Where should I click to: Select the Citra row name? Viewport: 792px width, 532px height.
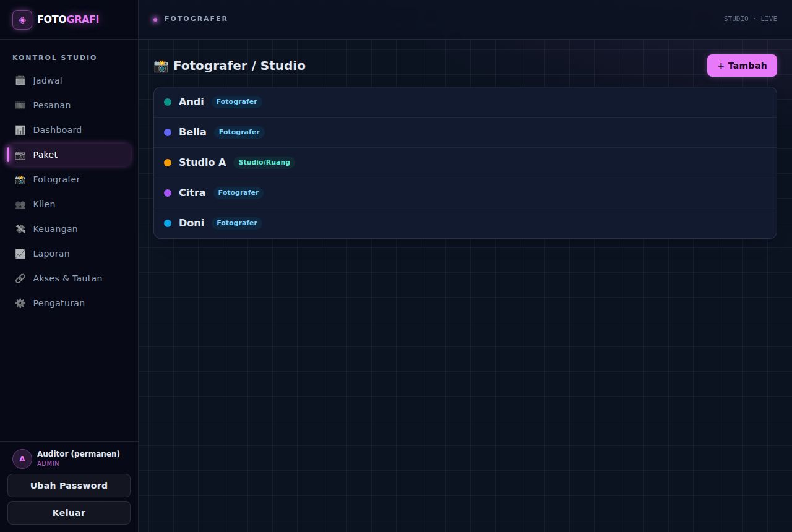point(192,192)
